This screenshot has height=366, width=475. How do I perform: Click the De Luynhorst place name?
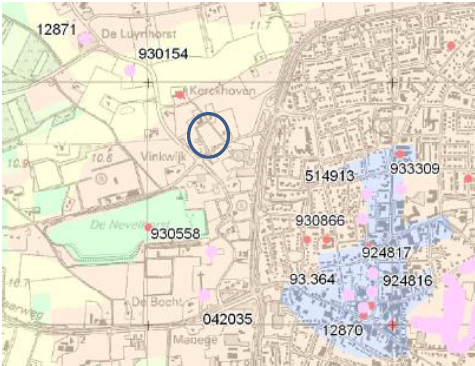[139, 34]
